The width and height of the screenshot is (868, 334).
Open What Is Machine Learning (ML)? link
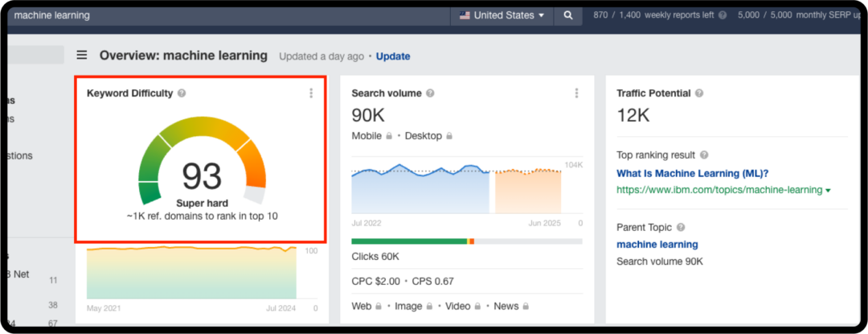pyautogui.click(x=693, y=173)
